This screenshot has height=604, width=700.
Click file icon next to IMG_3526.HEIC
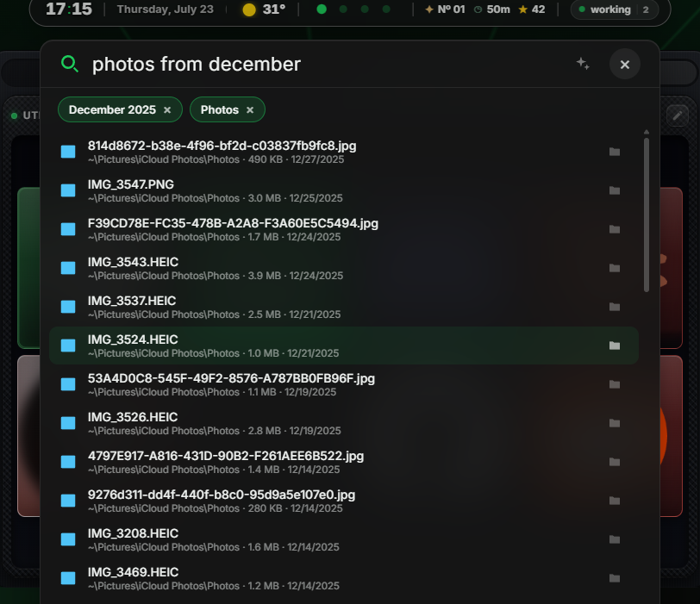pos(68,423)
